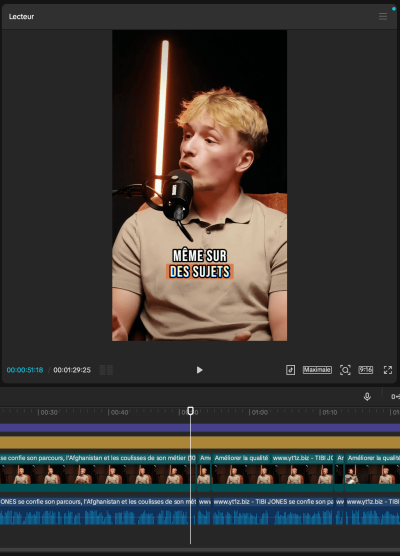Click the total duration 00:01:29:25

click(72, 370)
